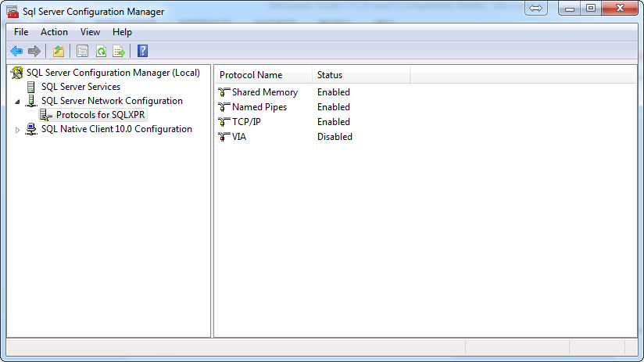The width and height of the screenshot is (644, 362).
Task: Click Enabled status of Shared Memory
Action: point(334,92)
